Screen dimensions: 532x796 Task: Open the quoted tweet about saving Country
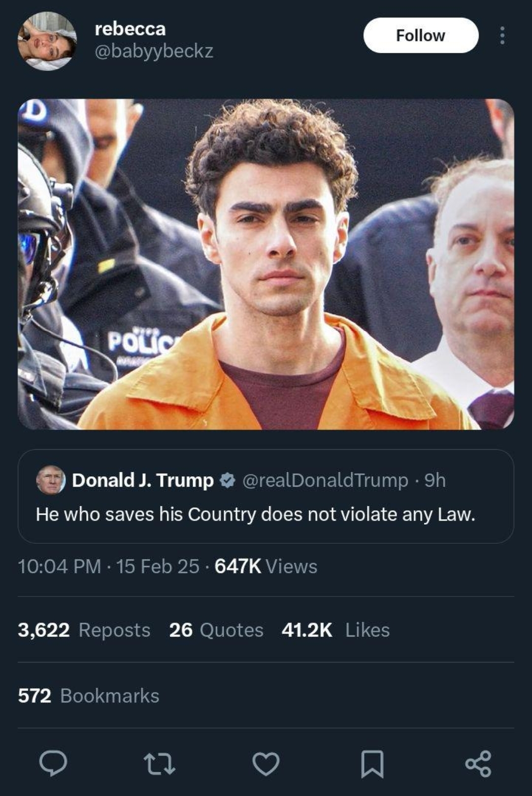266,497
